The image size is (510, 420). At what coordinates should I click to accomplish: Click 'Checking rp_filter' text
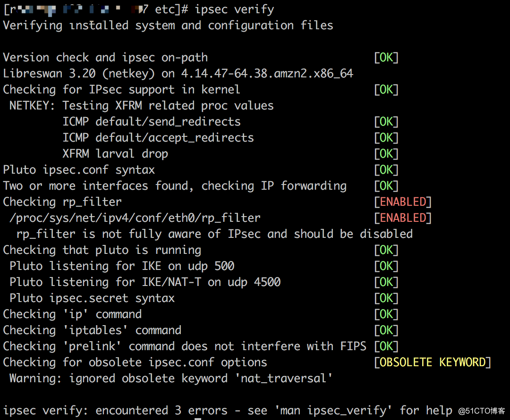[62, 202]
